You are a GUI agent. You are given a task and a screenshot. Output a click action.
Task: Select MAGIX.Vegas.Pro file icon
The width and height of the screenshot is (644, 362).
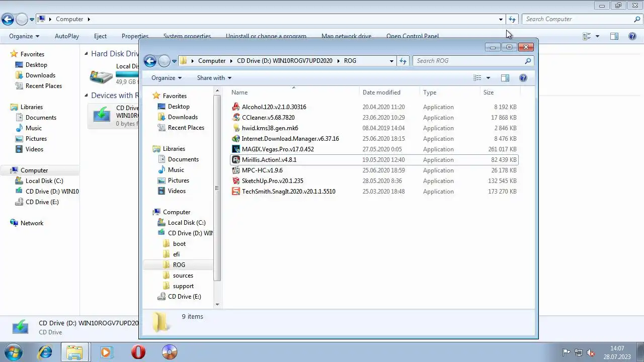236,149
